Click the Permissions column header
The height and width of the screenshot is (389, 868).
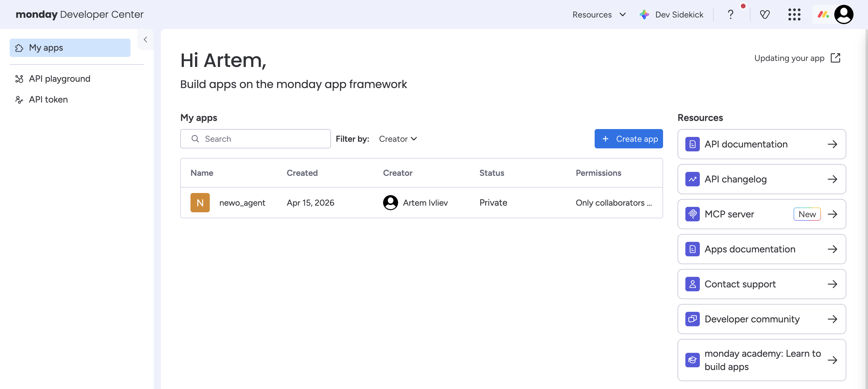click(599, 173)
